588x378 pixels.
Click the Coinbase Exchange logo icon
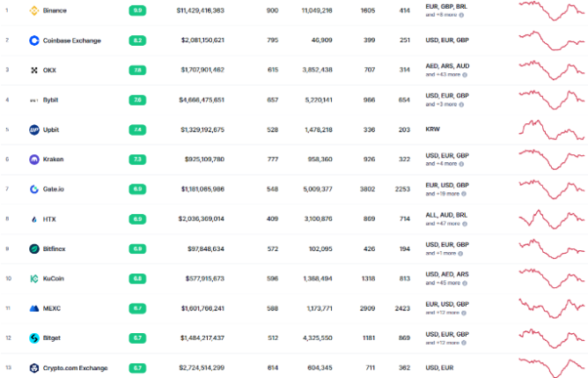click(x=34, y=41)
